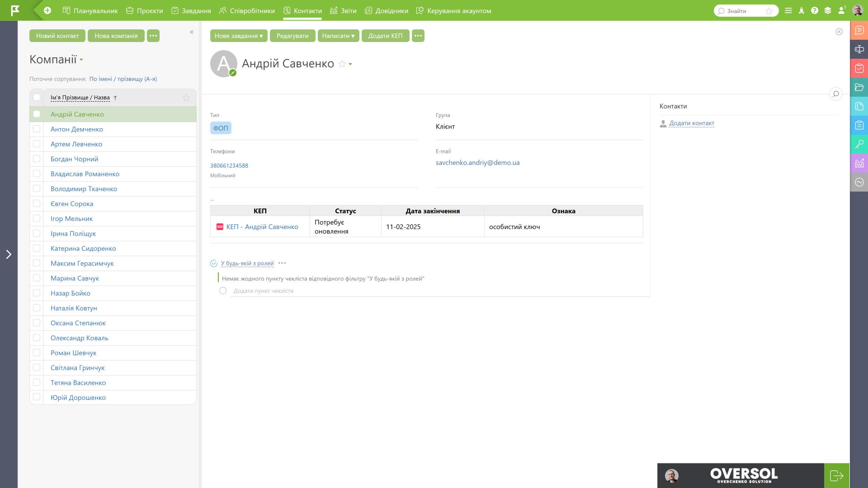Open the Співробітники section
The height and width of the screenshot is (488, 868).
click(x=247, y=11)
